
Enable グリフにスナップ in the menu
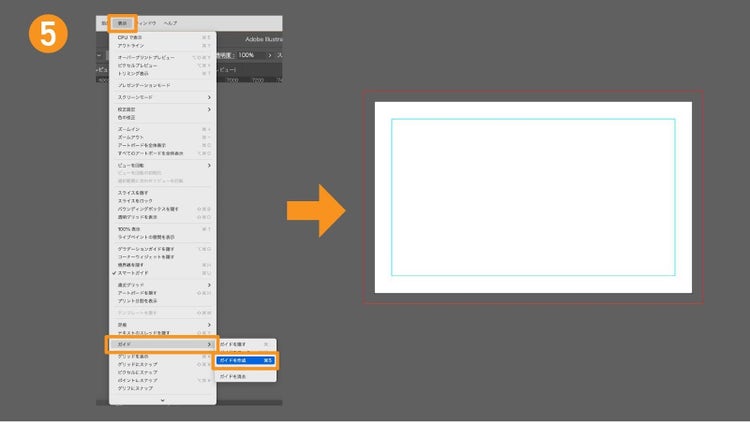(x=163, y=388)
